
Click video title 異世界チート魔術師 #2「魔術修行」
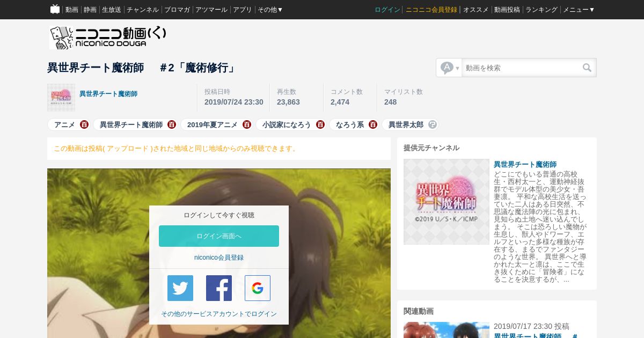pos(142,68)
